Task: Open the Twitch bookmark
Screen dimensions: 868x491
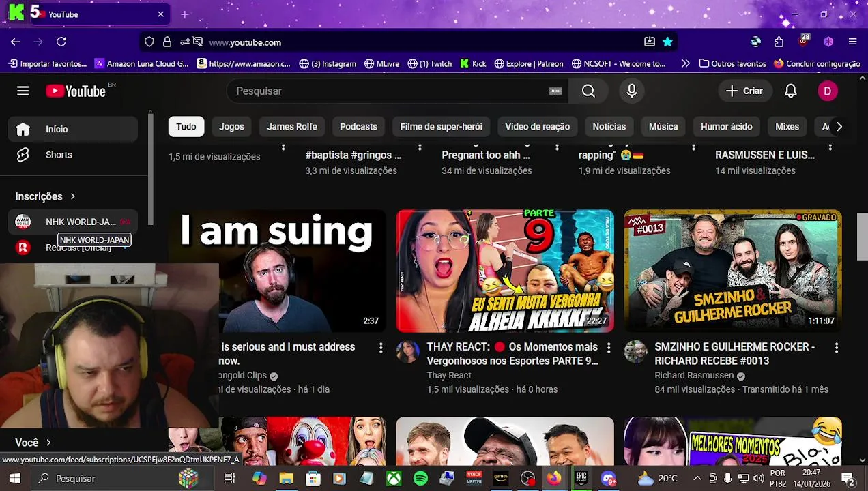Action: point(429,63)
